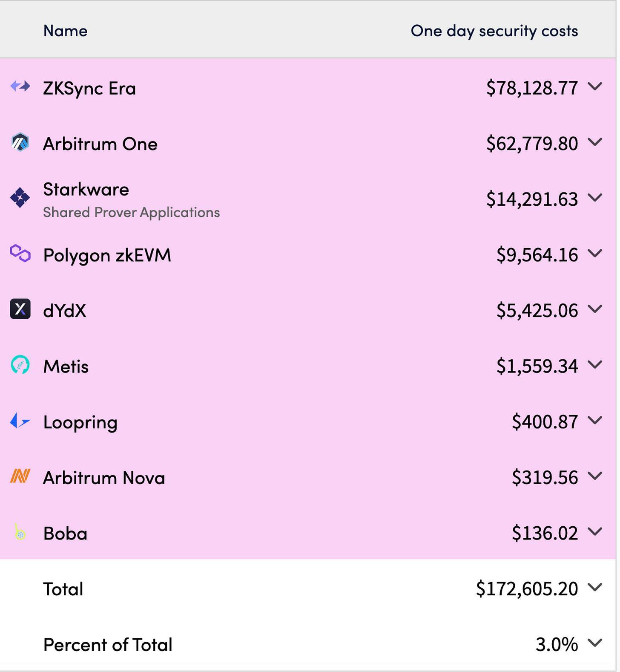The width and height of the screenshot is (620, 672).
Task: Select the Metis teal circle logo
Action: pos(20,365)
